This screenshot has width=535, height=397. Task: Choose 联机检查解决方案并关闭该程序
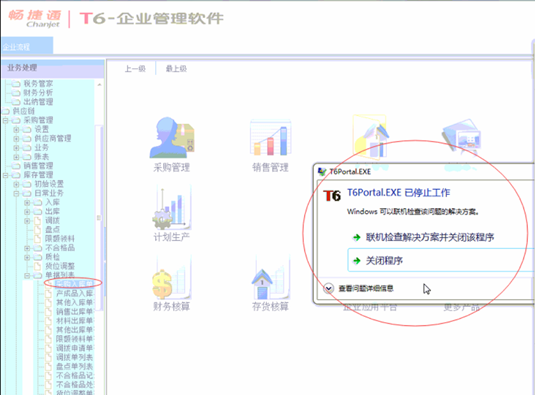[x=430, y=237]
